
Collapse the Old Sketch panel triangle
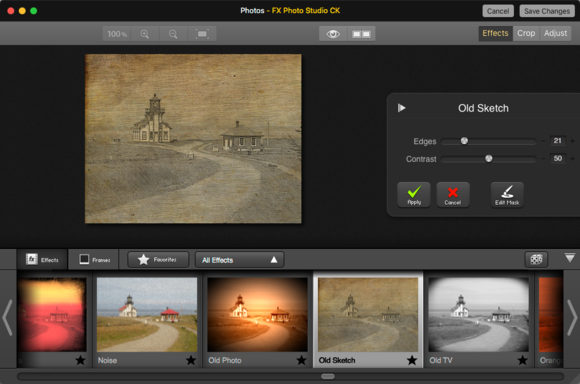tap(401, 108)
